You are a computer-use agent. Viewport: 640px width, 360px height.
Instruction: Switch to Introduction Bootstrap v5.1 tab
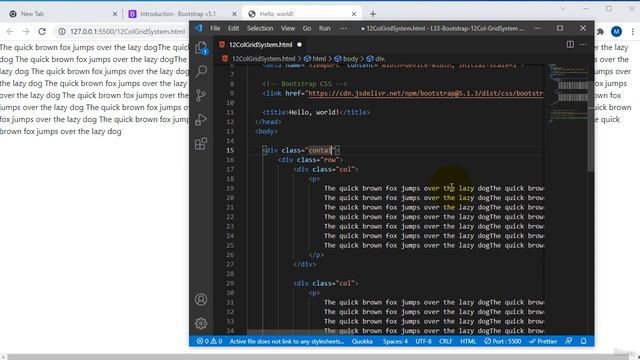(182, 14)
